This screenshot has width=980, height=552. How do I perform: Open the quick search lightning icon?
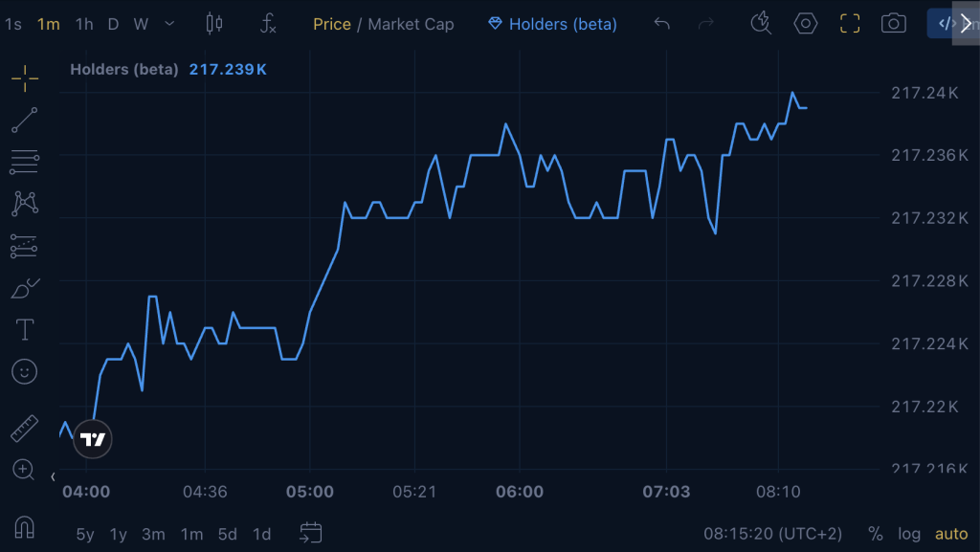[761, 23]
